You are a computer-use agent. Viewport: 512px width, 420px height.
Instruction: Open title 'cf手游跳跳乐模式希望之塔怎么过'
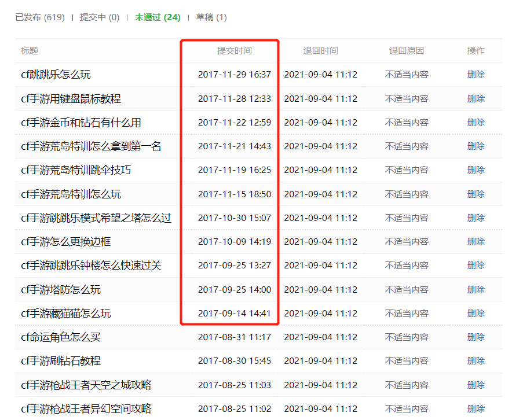point(96,218)
